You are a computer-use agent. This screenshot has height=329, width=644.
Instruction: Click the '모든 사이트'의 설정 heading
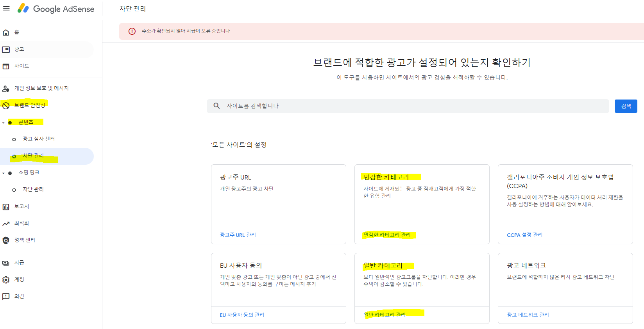pos(239,145)
